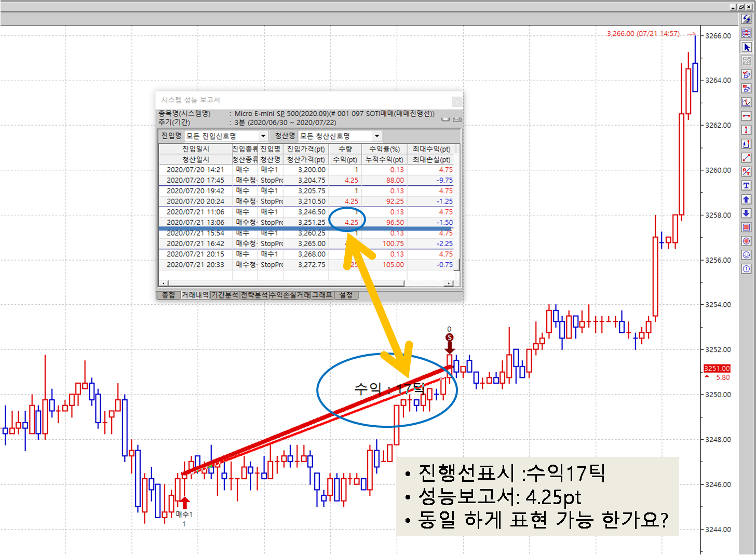The height and width of the screenshot is (555, 756).
Task: Select the horizontal line drawing tool
Action: coord(746,116)
